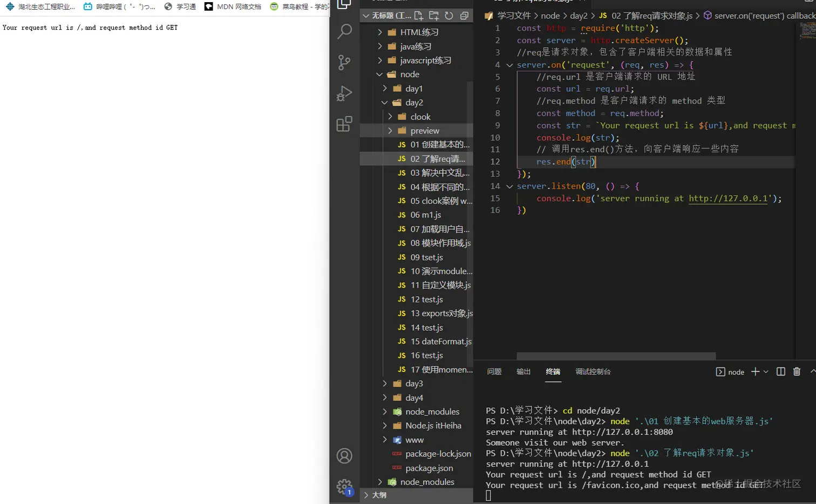Expand the HTML练习 folder

pyautogui.click(x=380, y=32)
